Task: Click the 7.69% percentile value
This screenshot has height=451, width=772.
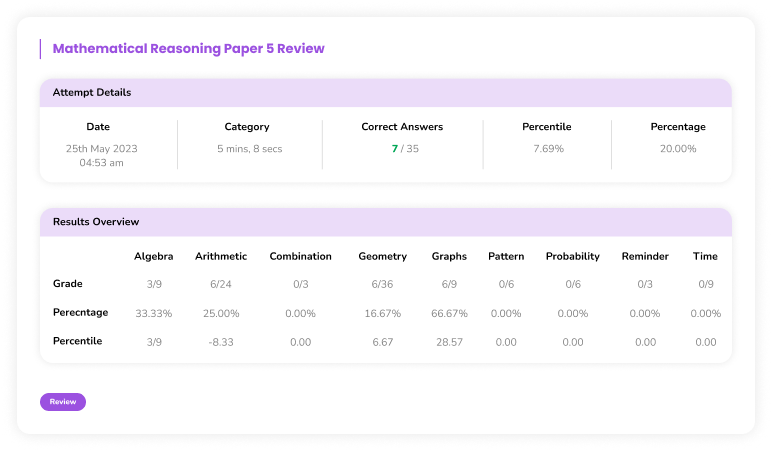Action: pos(546,149)
